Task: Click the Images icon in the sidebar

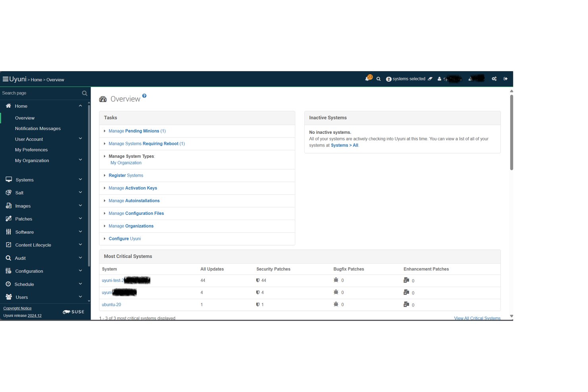Action: coord(9,206)
